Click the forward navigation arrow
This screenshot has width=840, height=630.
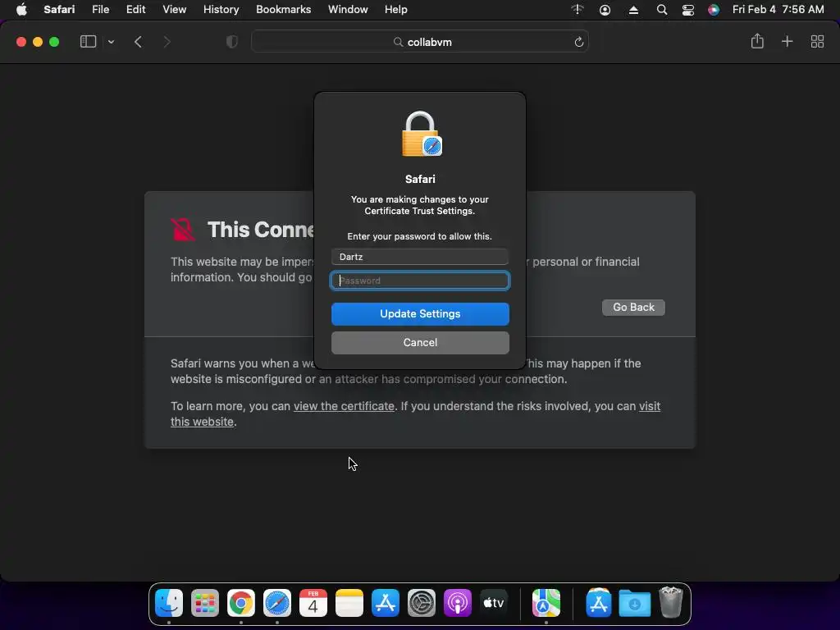pos(167,42)
